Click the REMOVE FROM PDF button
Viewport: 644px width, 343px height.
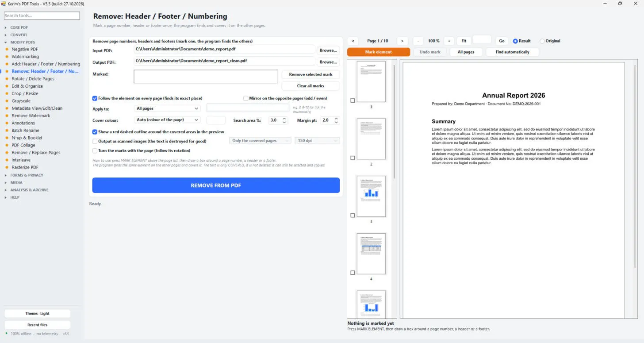coord(216,185)
